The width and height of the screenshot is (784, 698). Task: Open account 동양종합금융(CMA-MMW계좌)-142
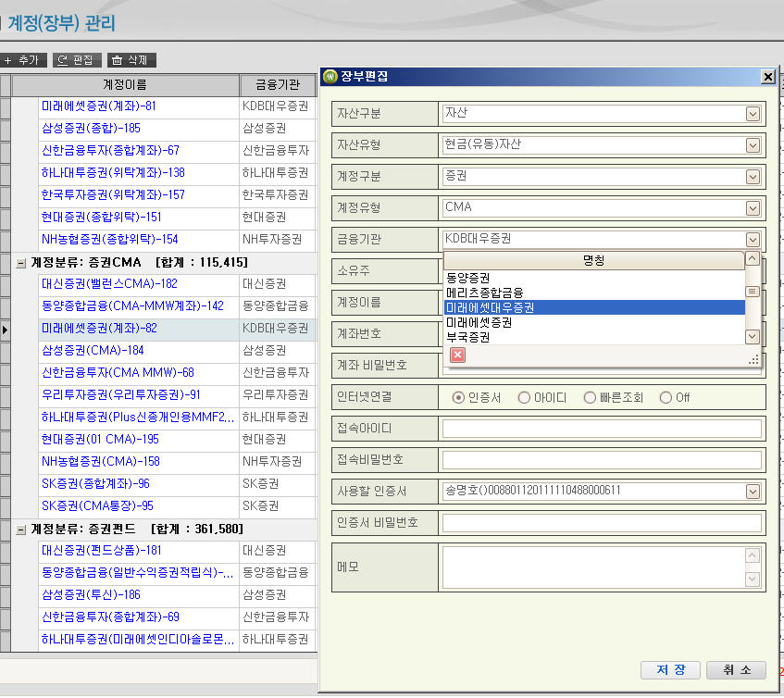pos(132,306)
